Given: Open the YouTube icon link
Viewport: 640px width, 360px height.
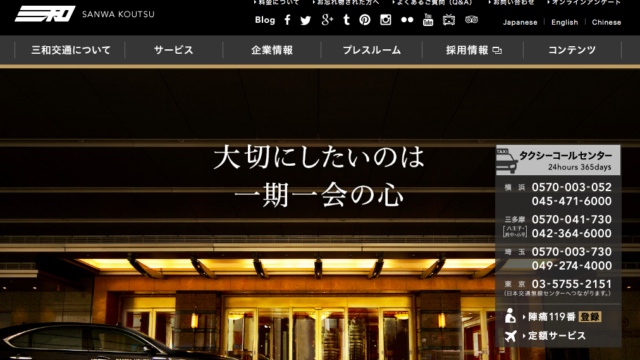Looking at the screenshot, I should coord(428,20).
